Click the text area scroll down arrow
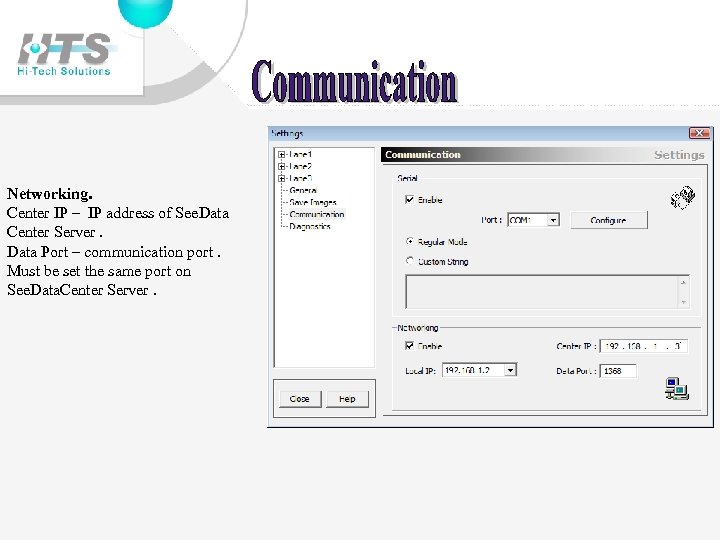The width and height of the screenshot is (720, 540). coord(684,302)
